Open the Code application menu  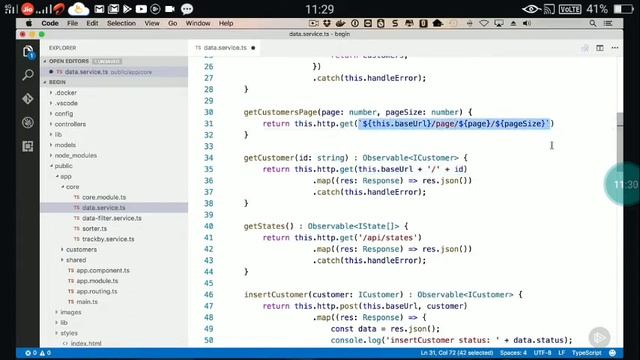pyautogui.click(x=50, y=23)
